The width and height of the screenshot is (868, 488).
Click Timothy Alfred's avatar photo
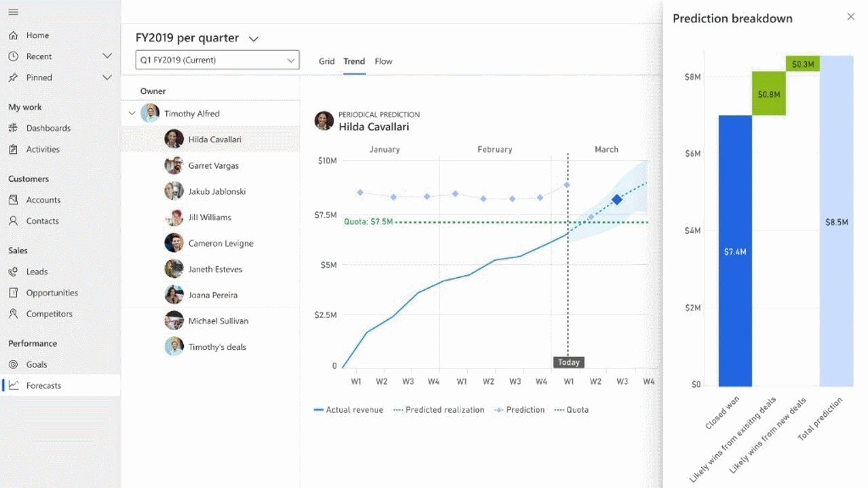point(150,113)
